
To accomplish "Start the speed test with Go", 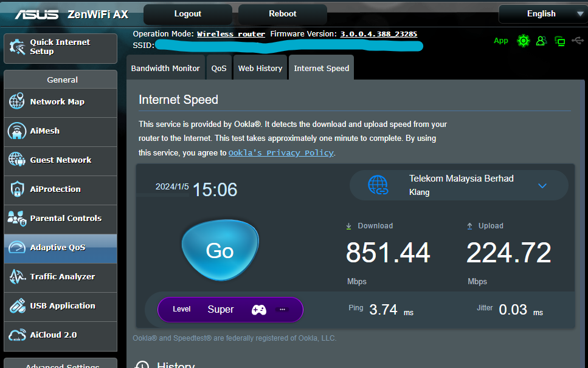I will point(220,250).
